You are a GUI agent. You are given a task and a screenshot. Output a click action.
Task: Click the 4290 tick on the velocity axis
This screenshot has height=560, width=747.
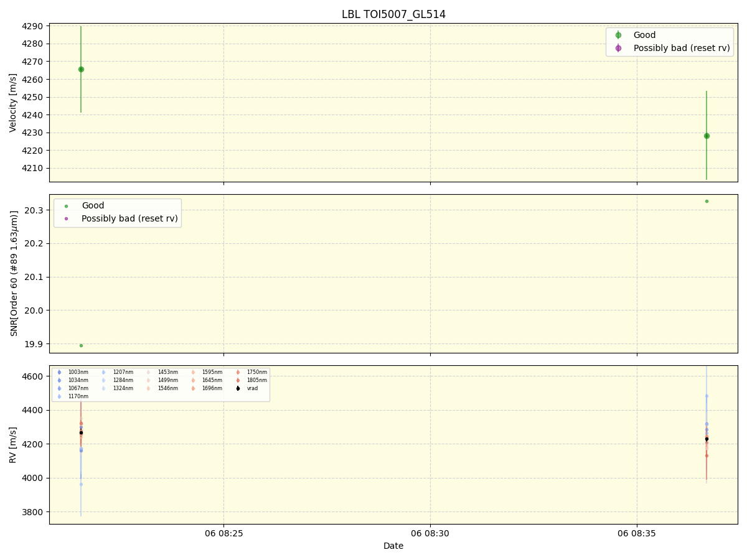pyautogui.click(x=33, y=26)
